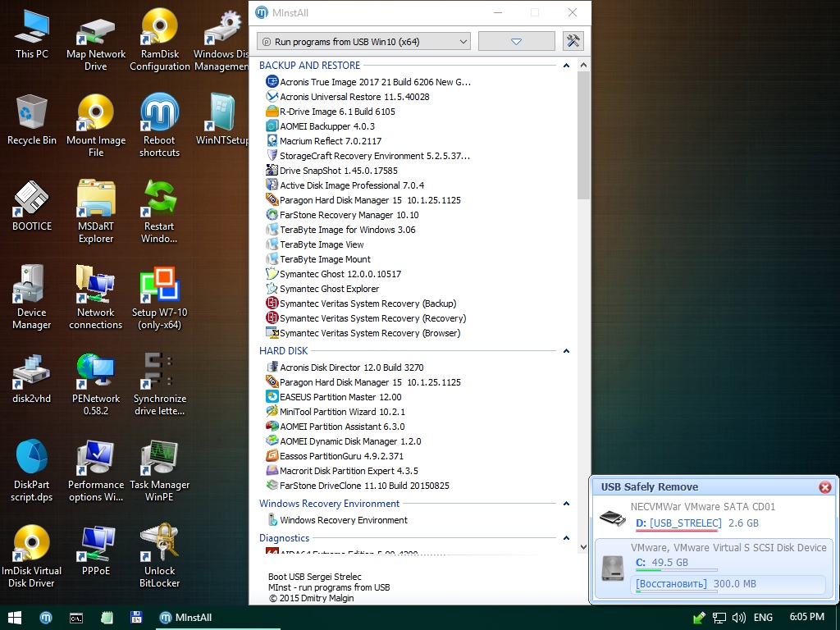Click the Reboot shortcuts icon
Image resolution: width=840 pixels, height=630 pixels.
point(160,126)
